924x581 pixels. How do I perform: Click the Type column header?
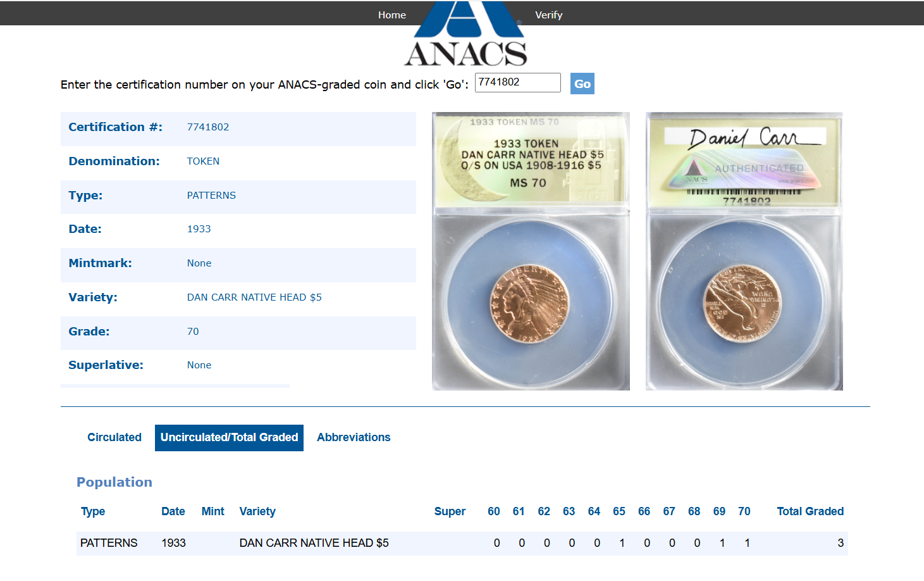coord(93,511)
